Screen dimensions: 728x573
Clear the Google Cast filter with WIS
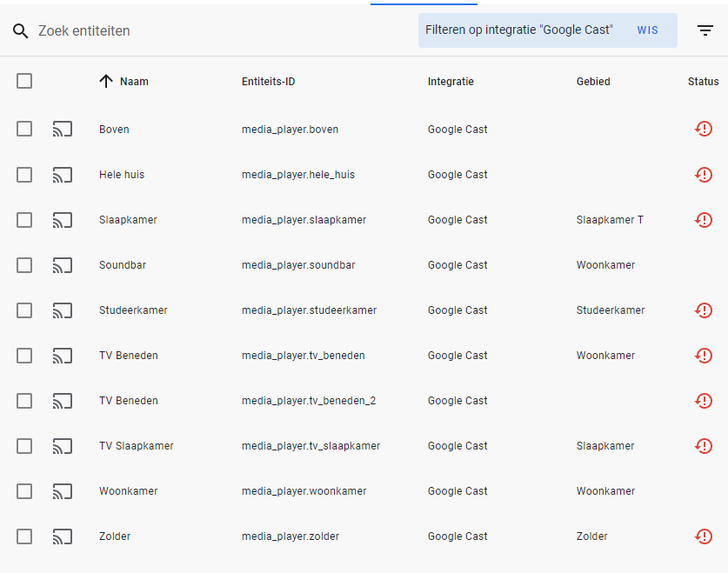click(x=647, y=30)
